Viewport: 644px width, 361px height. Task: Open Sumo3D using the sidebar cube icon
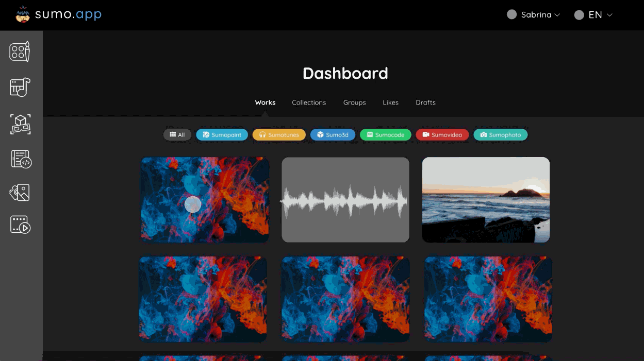20,124
